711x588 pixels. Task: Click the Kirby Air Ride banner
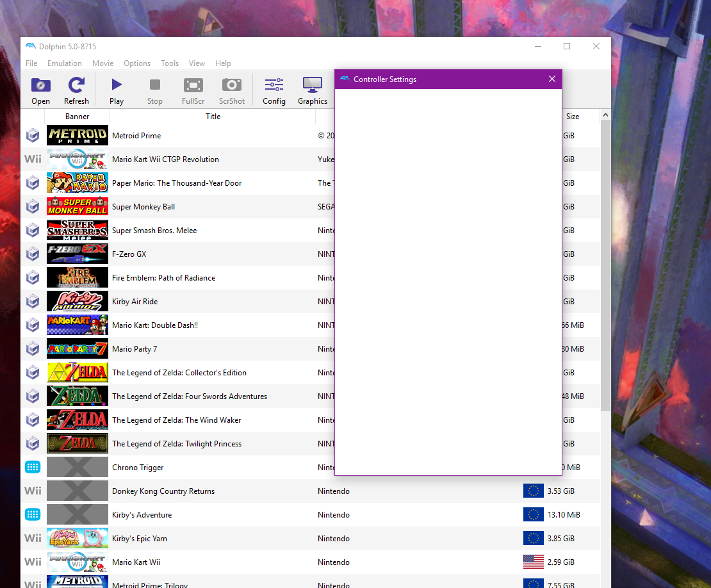pos(78,301)
